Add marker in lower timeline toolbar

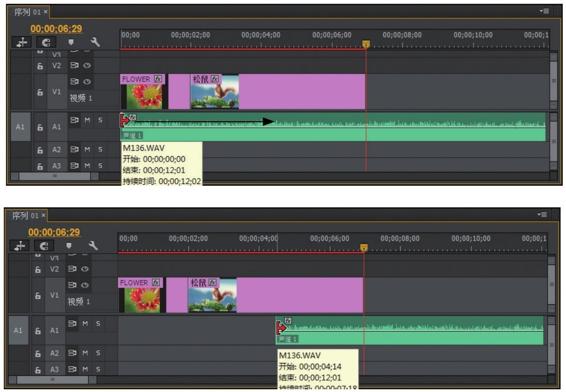(x=69, y=246)
